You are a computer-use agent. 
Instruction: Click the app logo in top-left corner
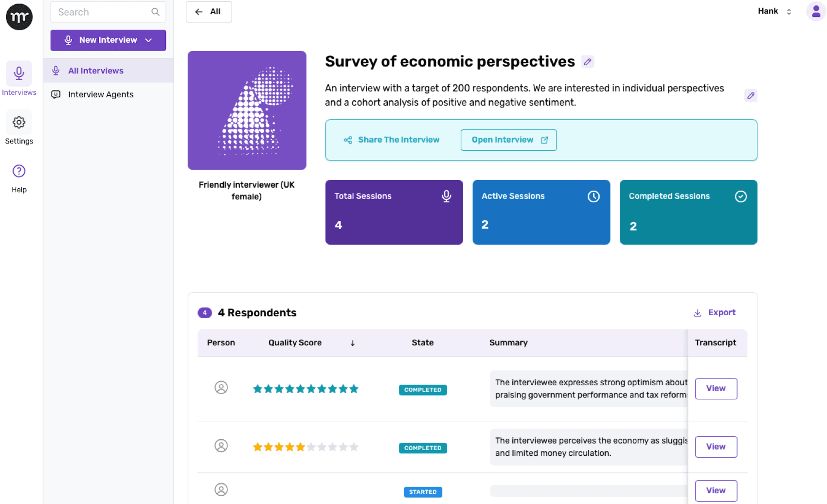coord(19,17)
